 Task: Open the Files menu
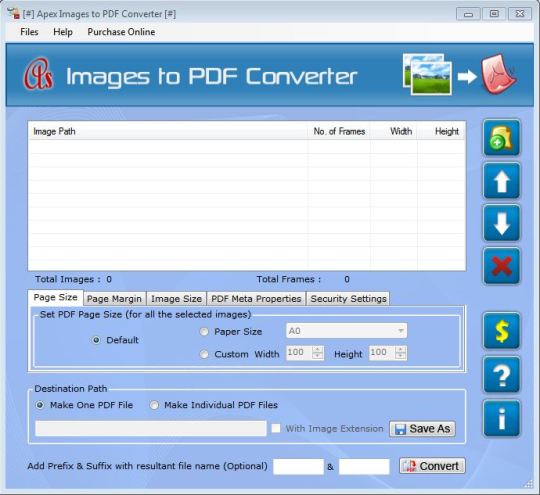29,32
